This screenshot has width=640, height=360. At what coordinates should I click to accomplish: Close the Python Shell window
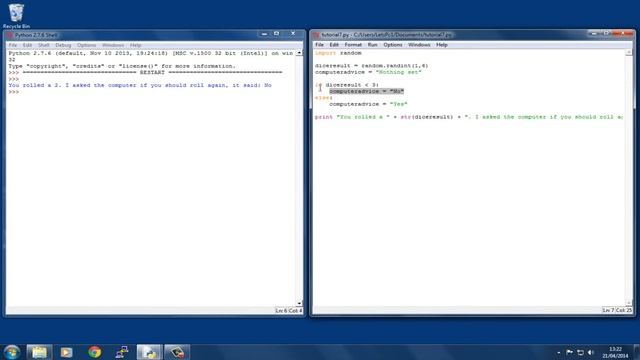click(x=293, y=34)
